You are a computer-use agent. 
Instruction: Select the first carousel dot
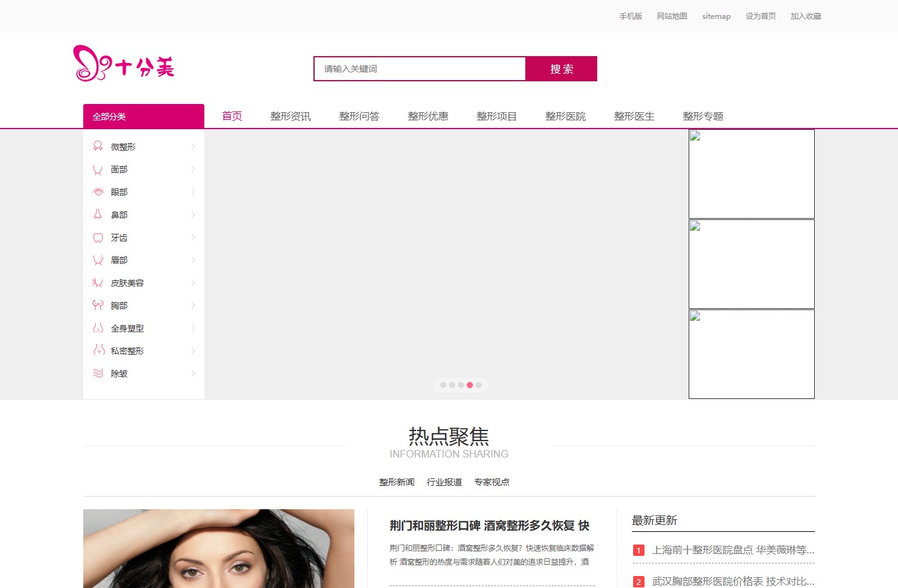(443, 385)
